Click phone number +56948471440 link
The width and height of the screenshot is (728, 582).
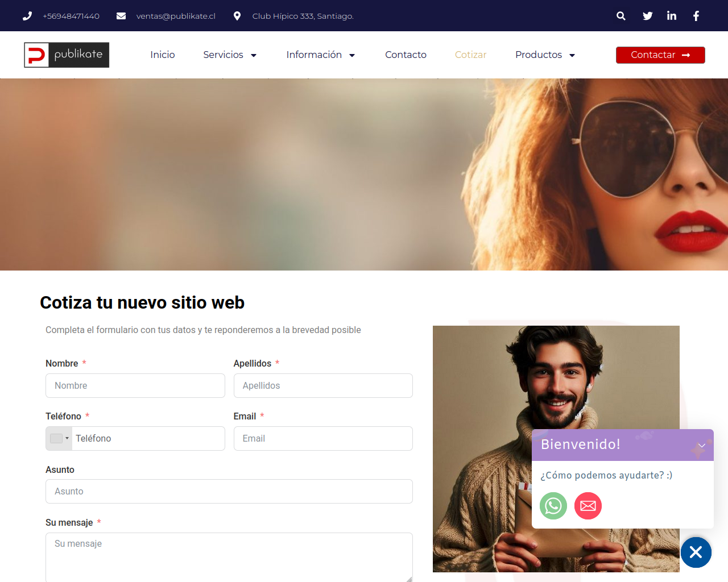pos(71,16)
